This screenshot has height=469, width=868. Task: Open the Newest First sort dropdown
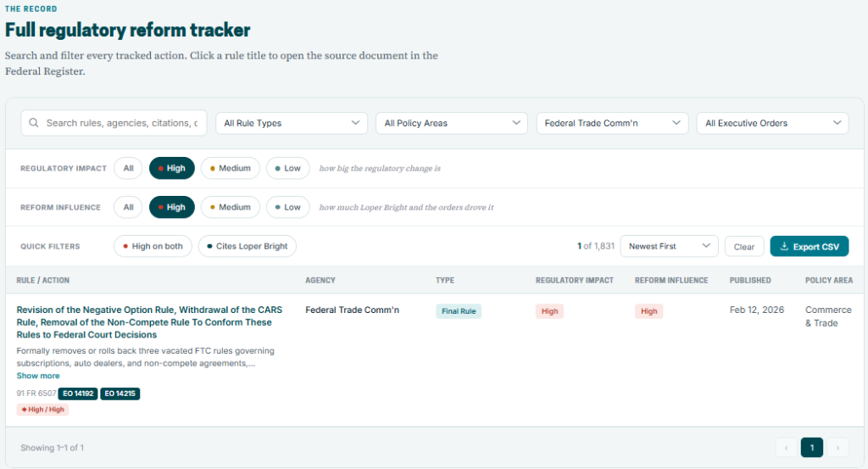coord(670,247)
